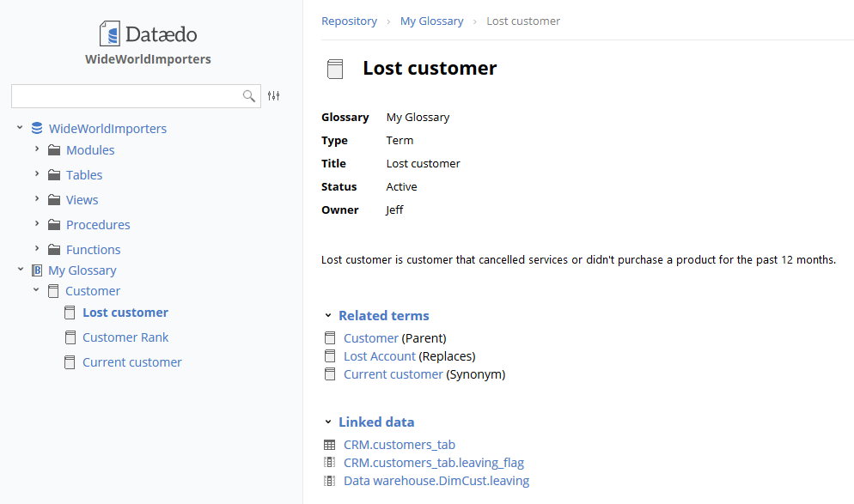Click the WideWorldImporters database icon
This screenshot has height=504, width=854.
[37, 129]
